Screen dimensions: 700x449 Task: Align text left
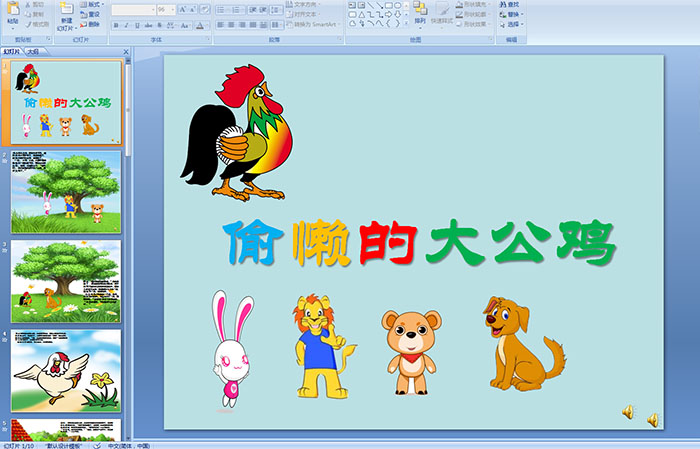221,25
